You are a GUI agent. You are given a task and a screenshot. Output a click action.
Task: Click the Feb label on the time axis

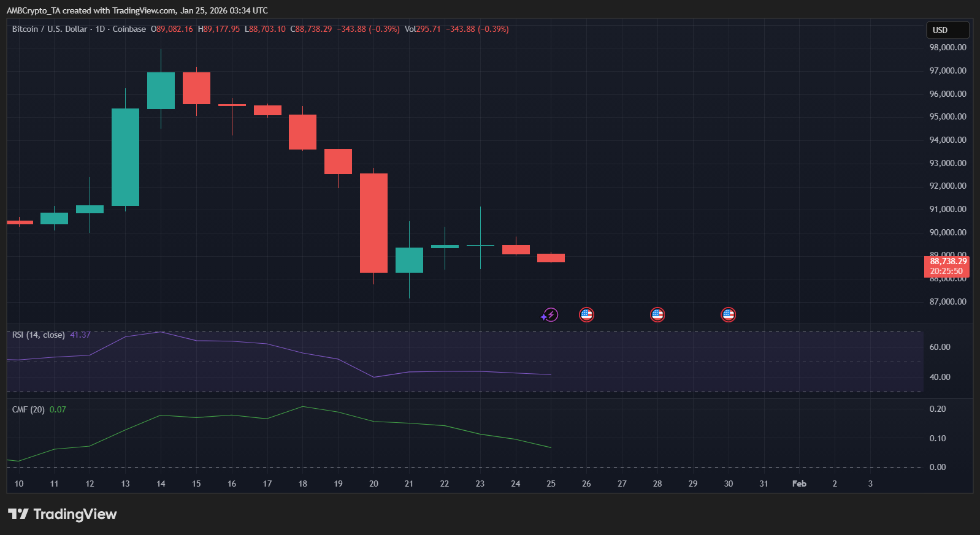(799, 484)
